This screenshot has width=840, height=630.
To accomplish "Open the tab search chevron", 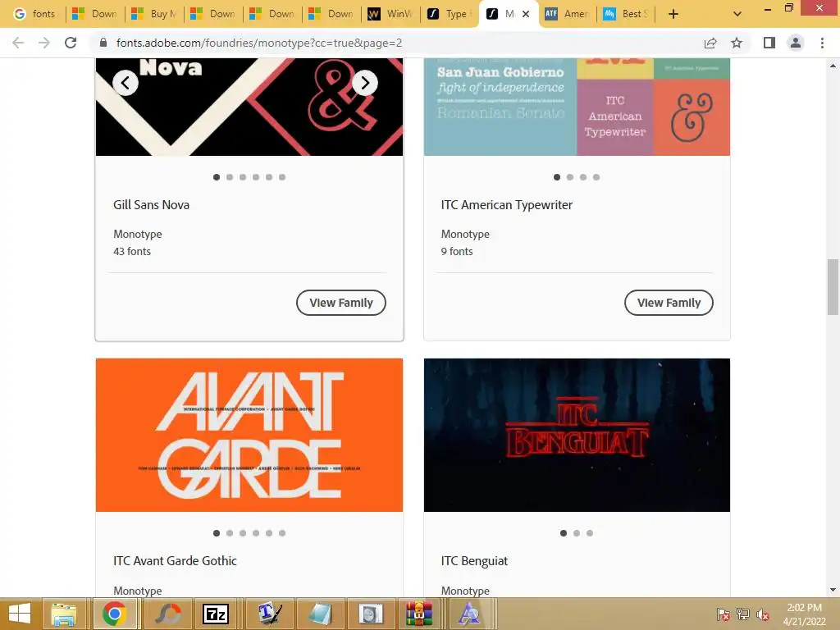I will (737, 14).
